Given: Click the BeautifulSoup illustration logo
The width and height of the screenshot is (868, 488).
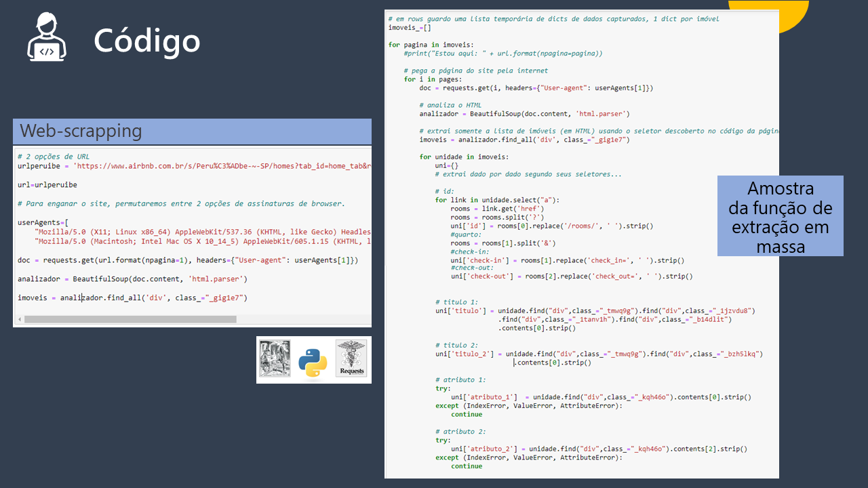Looking at the screenshot, I should pyautogui.click(x=275, y=359).
